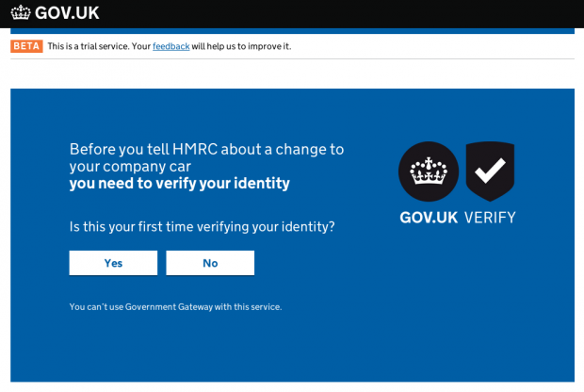Click the GOV.UK VERIFY wordmark text

point(458,218)
